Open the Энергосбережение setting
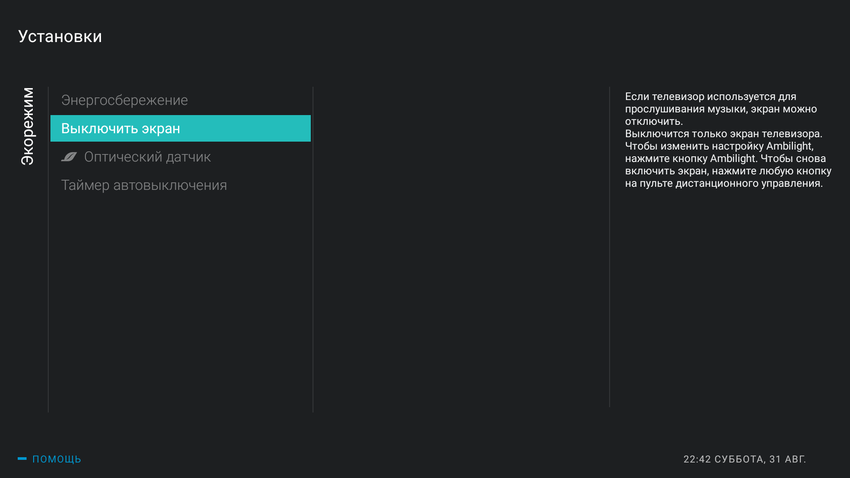This screenshot has height=478, width=850. (124, 100)
